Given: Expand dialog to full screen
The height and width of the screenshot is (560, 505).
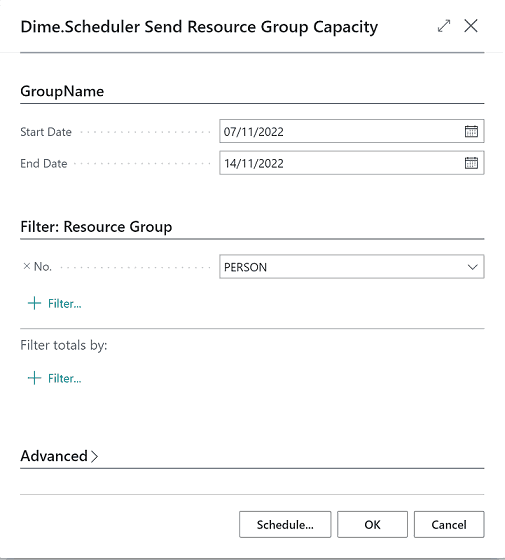Looking at the screenshot, I should tap(444, 26).
